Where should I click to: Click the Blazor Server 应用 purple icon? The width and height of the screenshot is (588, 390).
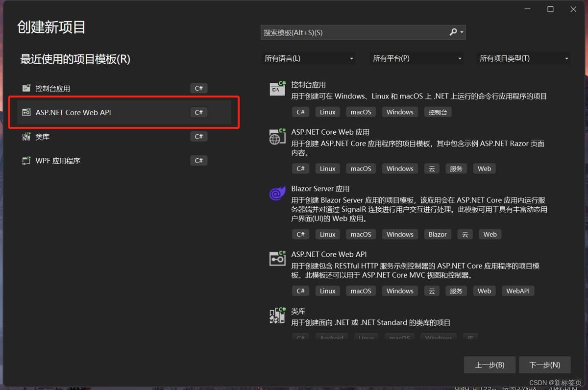(277, 193)
